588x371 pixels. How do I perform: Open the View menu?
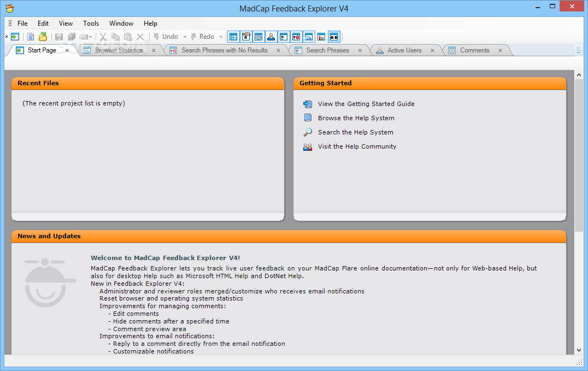pyautogui.click(x=66, y=23)
